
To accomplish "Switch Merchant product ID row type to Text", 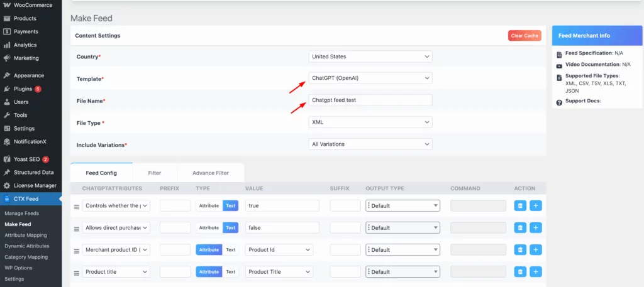I will pos(231,250).
